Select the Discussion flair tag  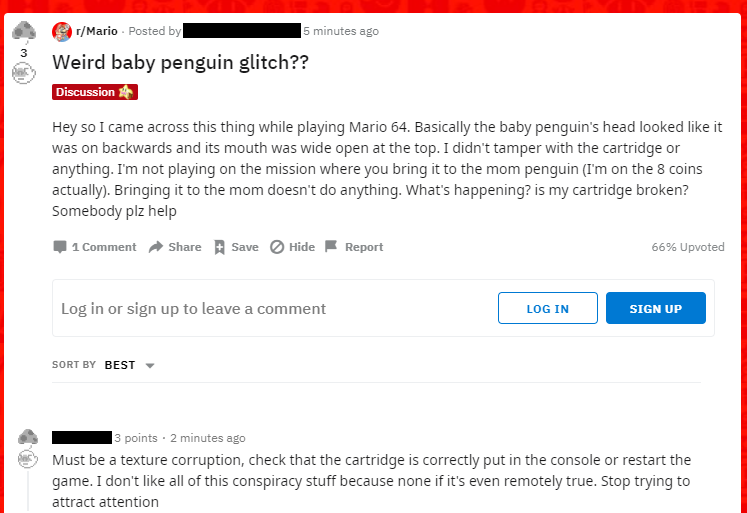(x=95, y=92)
